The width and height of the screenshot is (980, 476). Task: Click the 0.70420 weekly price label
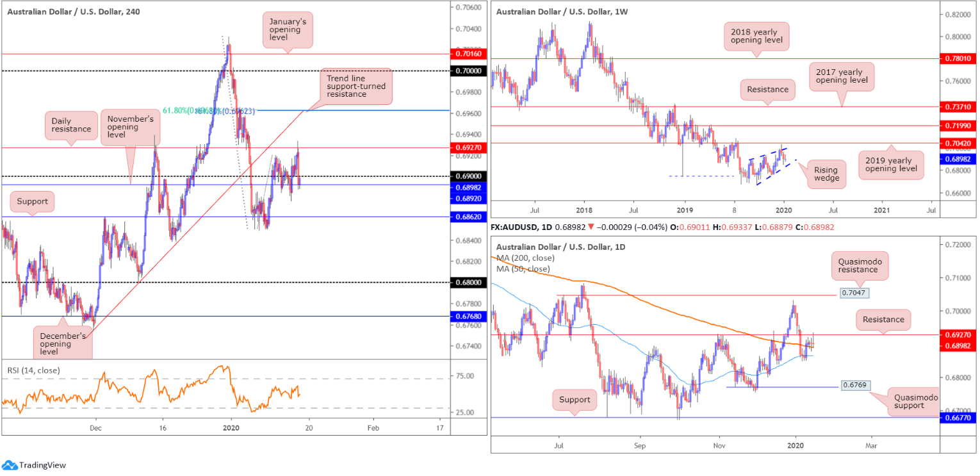[x=958, y=144]
